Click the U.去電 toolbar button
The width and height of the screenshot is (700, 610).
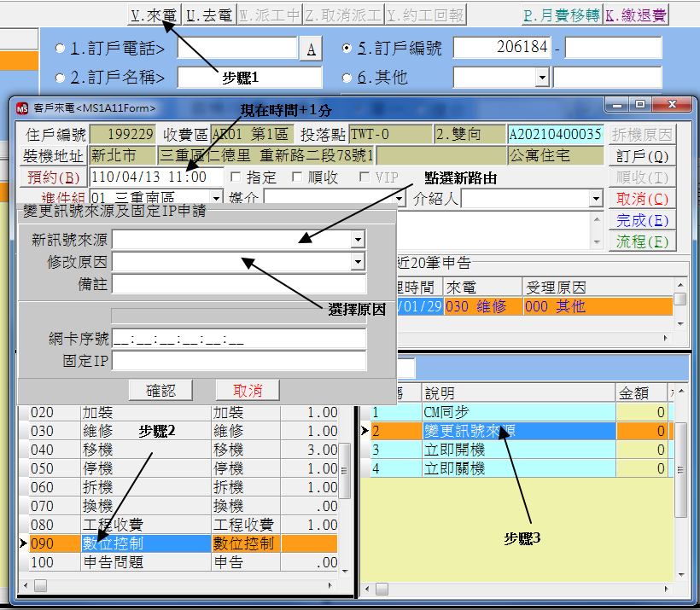(209, 15)
